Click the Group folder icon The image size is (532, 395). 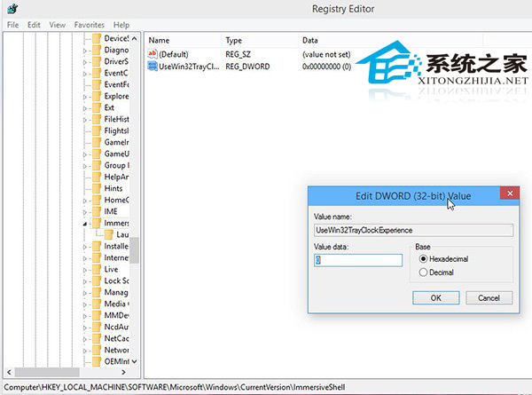[97, 165]
